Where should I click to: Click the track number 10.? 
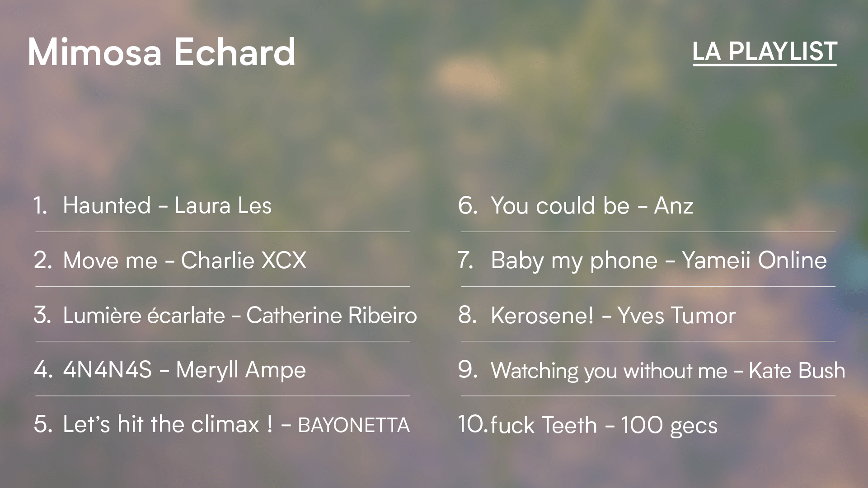click(x=472, y=424)
